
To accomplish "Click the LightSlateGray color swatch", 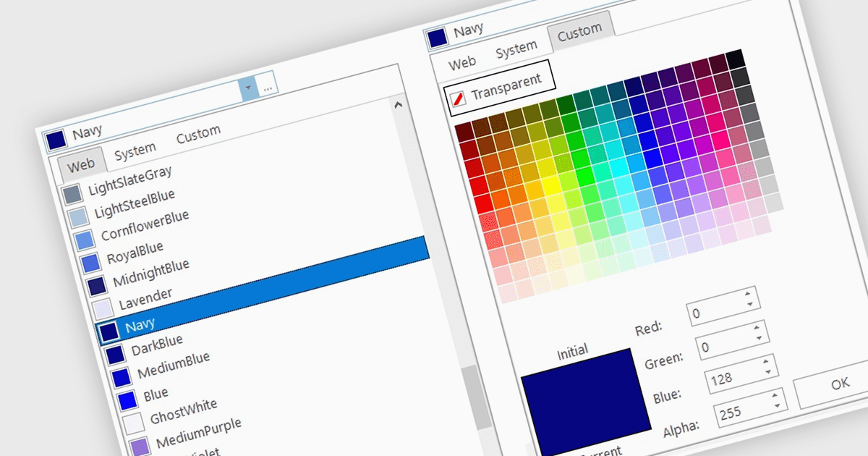I will click(72, 195).
